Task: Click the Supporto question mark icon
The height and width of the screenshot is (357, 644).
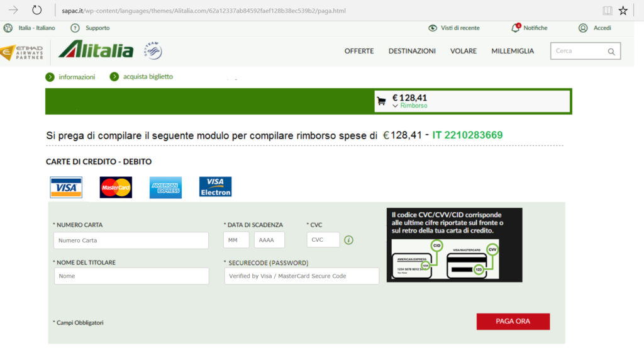Action: pos(75,28)
